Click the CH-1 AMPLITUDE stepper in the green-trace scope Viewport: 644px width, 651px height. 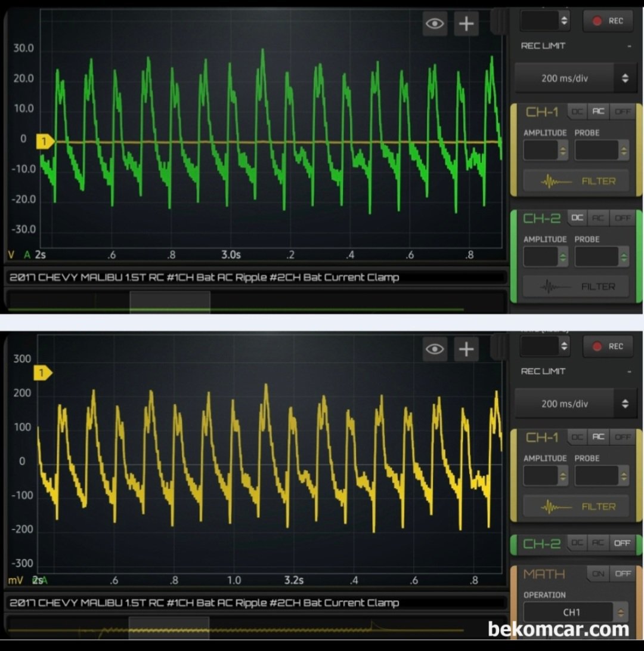click(x=545, y=150)
